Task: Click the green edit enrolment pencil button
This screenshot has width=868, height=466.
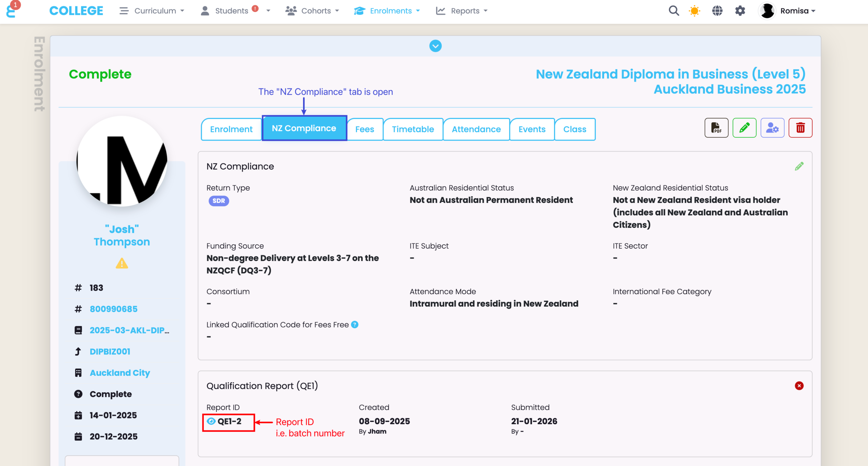Action: (744, 128)
